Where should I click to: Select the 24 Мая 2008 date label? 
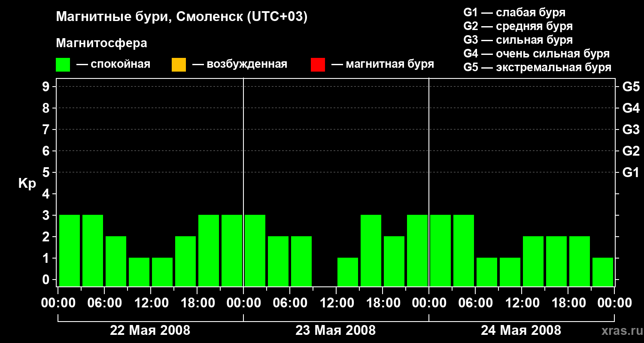(521, 331)
